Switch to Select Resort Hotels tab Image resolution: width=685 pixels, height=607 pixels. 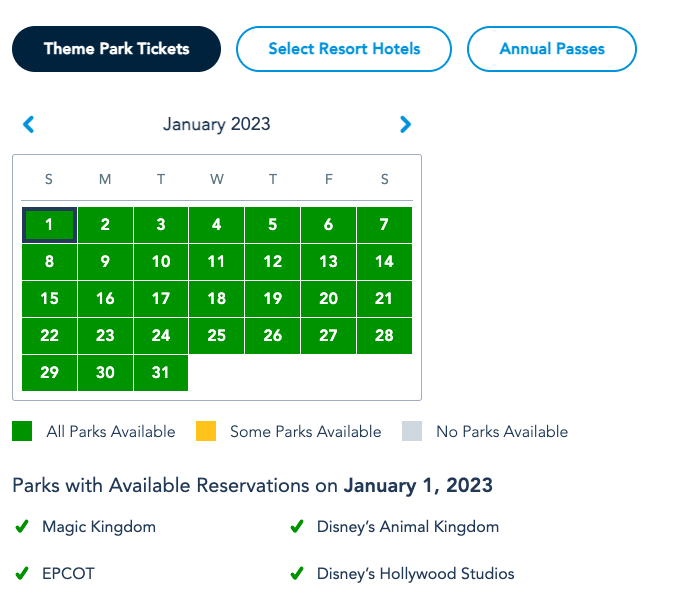tap(344, 49)
